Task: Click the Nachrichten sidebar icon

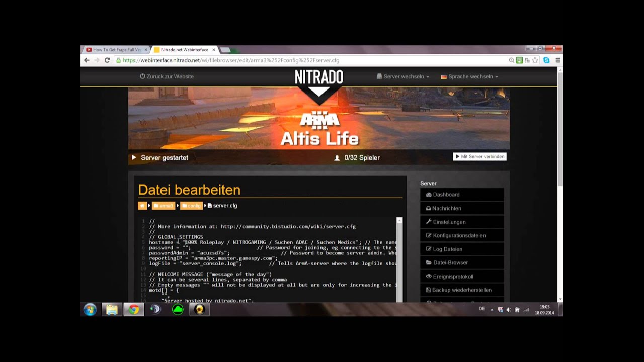Action: point(429,208)
